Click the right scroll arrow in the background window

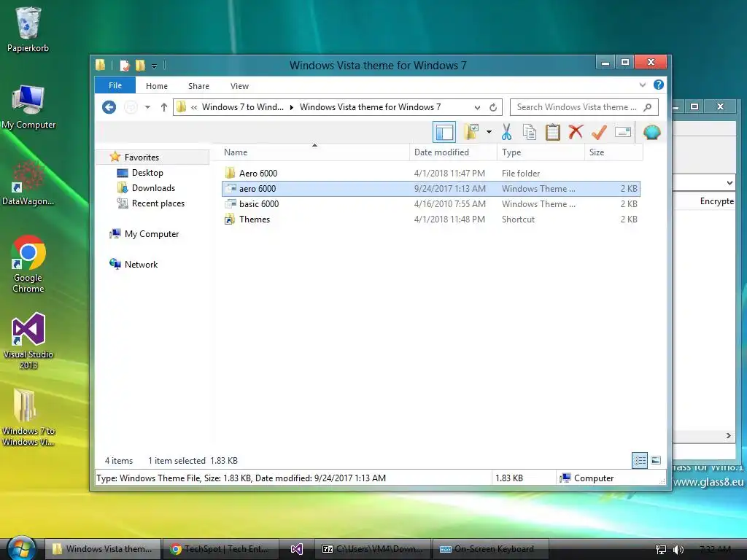pos(729,436)
